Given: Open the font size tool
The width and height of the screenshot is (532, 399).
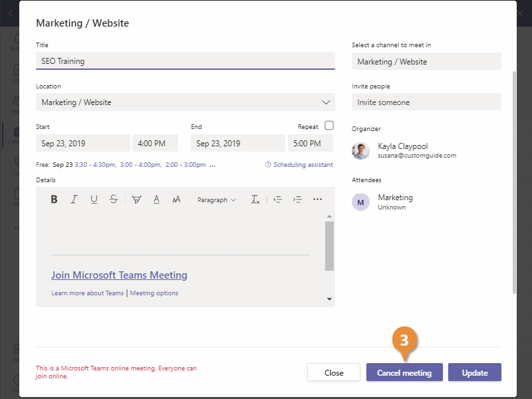Looking at the screenshot, I should 176,199.
